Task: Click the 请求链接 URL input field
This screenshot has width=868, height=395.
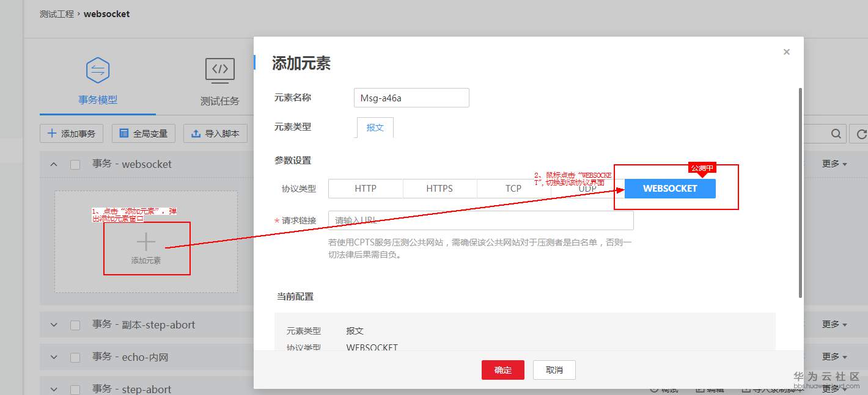Action: coord(481,220)
